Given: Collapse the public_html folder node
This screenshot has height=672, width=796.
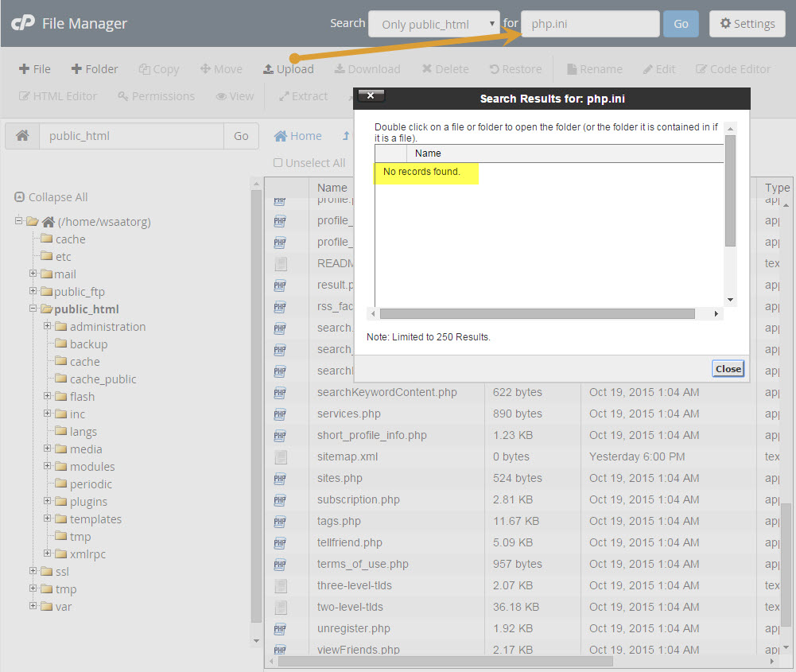Looking at the screenshot, I should click(33, 309).
